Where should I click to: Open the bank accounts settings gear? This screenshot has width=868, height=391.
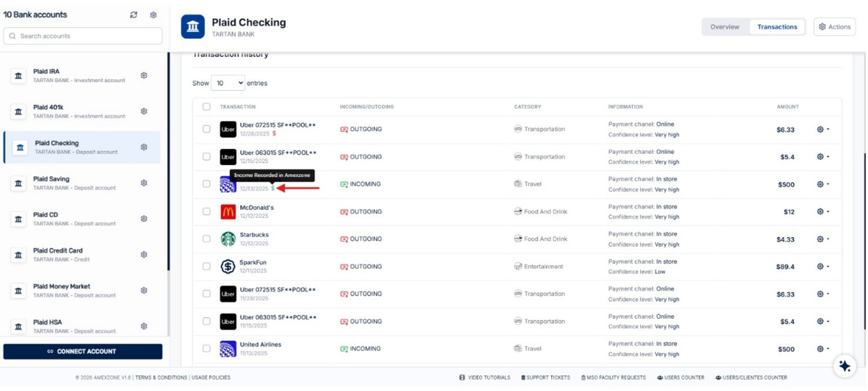pos(153,15)
